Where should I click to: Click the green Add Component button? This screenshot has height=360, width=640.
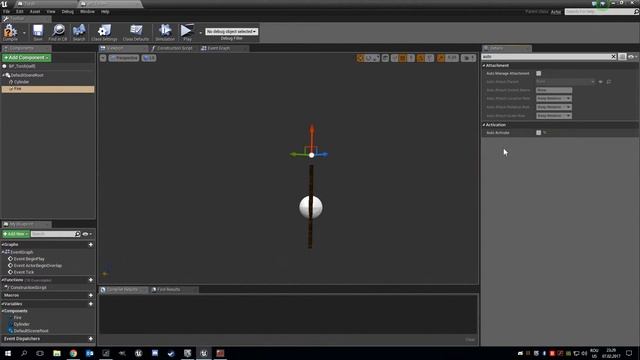pos(27,58)
